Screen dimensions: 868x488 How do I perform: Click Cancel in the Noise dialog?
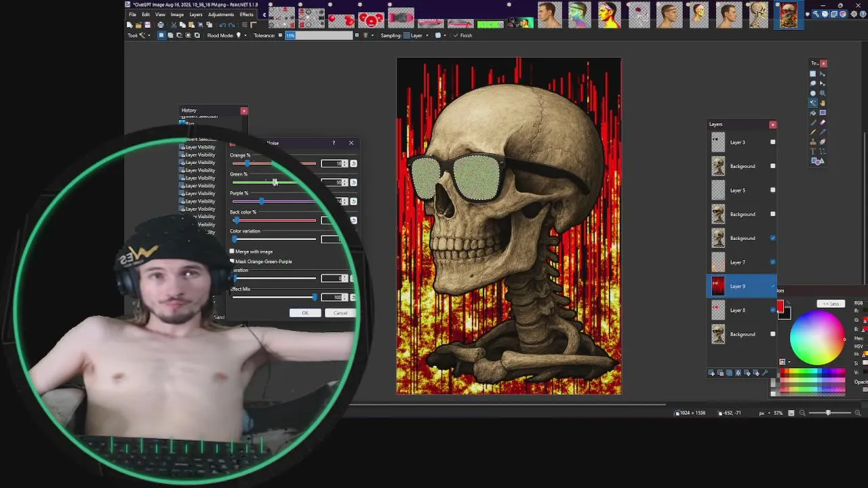(x=340, y=312)
